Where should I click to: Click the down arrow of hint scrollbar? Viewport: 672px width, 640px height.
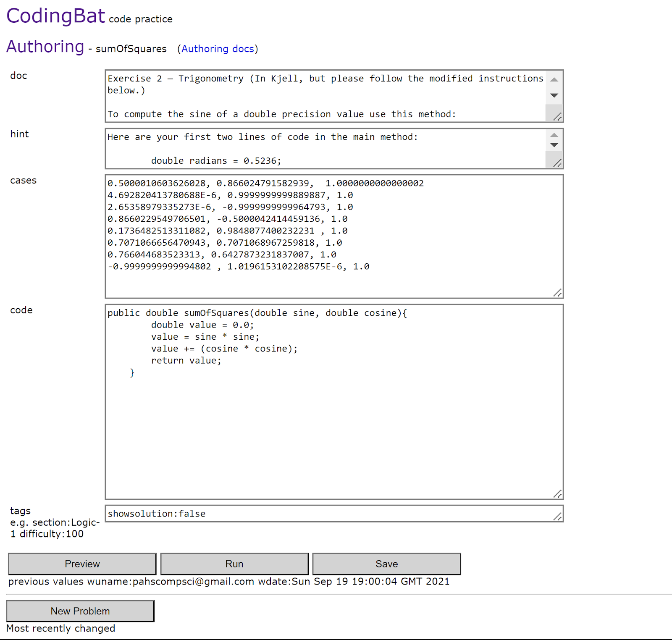pos(554,145)
